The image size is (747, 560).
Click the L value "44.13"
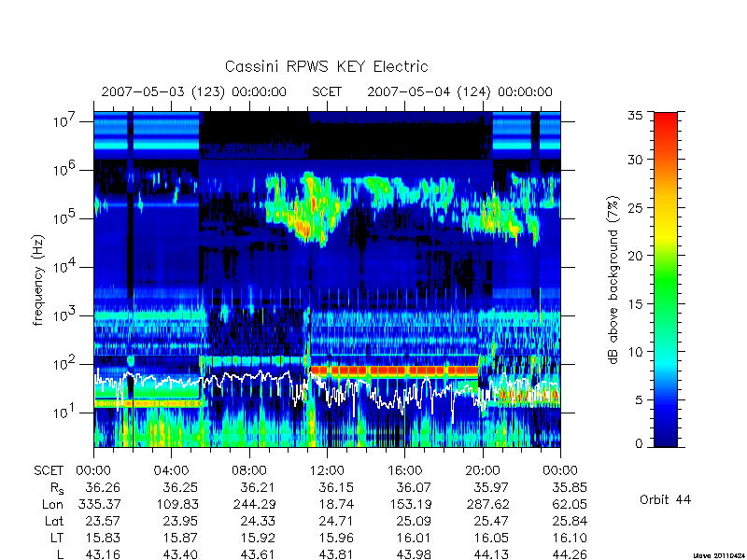click(x=491, y=554)
